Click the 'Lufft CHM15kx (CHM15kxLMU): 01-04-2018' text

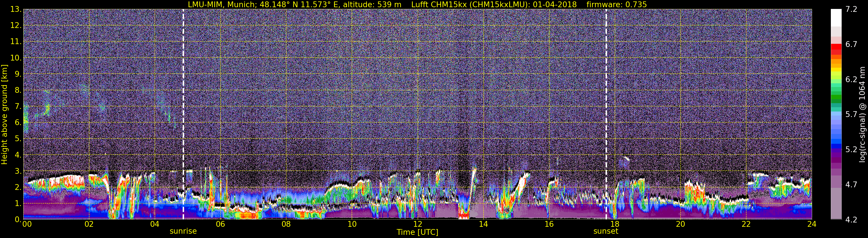click(x=494, y=4)
